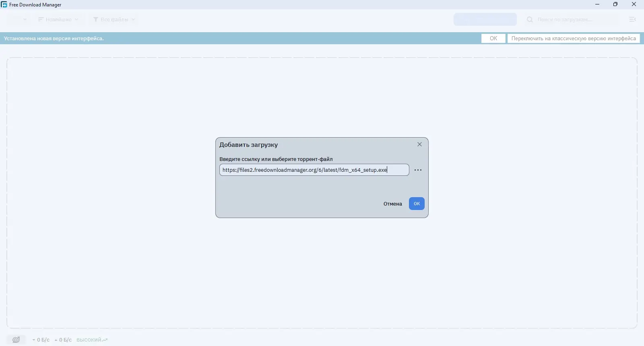Click the Free Download Manager logo icon

(4, 4)
